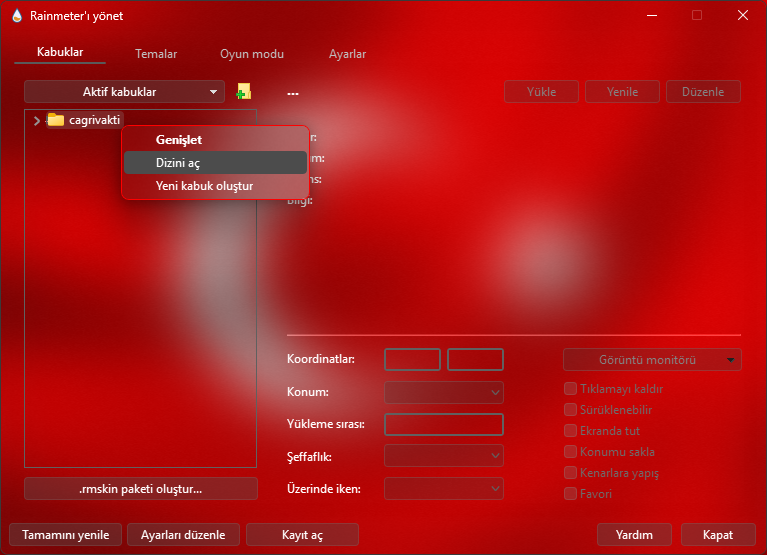This screenshot has height=555, width=767.
Task: Click the new skin plus icon
Action: [x=243, y=92]
